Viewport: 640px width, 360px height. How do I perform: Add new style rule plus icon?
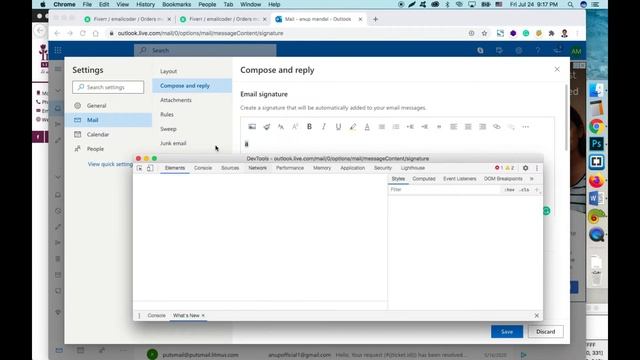click(537, 190)
